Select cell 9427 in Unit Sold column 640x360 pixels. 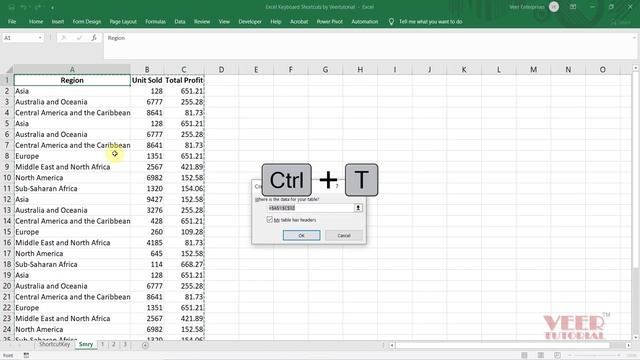coord(147,199)
